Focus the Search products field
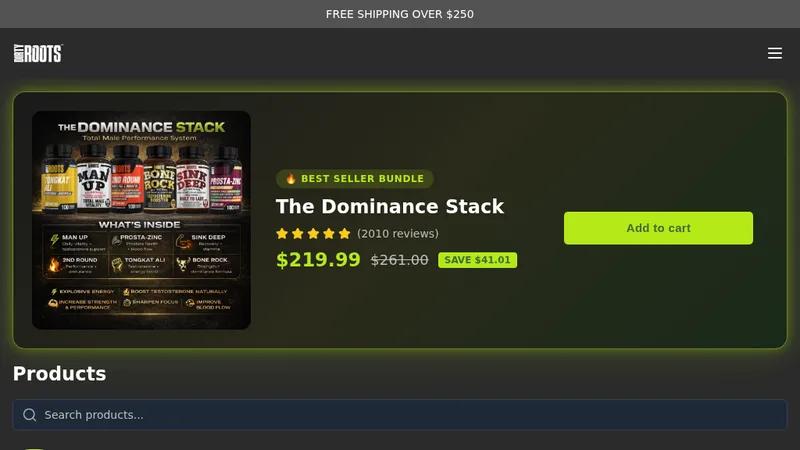Viewport: 800px width, 450px height. (x=400, y=415)
